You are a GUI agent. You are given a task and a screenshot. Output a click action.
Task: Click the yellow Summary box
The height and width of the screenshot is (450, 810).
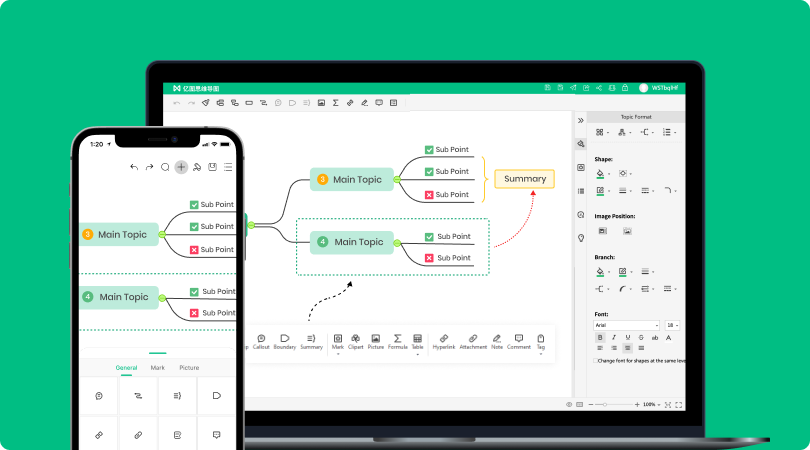point(525,179)
